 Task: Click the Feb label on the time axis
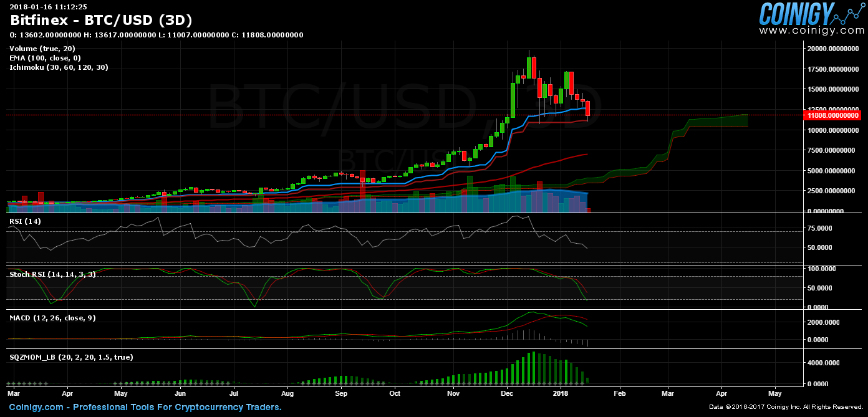[619, 394]
